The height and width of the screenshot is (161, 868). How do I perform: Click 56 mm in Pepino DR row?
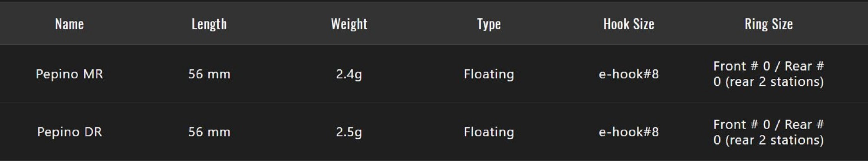click(209, 132)
